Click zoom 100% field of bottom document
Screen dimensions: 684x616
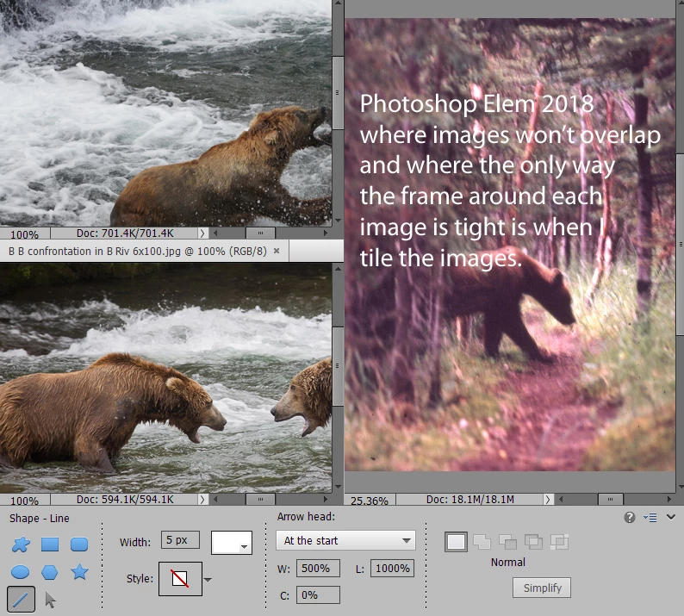[25, 500]
